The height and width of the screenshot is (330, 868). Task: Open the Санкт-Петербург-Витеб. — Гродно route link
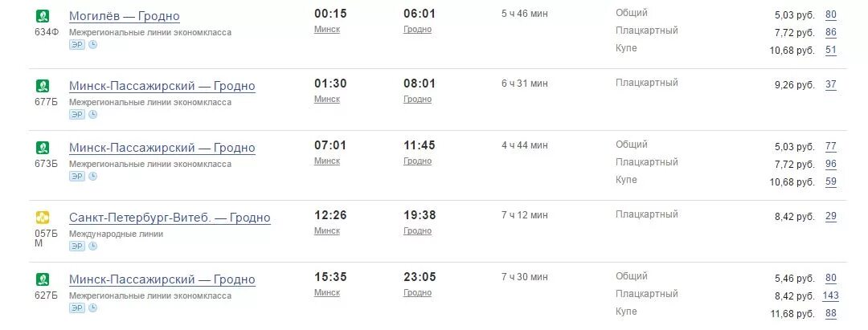(x=170, y=218)
